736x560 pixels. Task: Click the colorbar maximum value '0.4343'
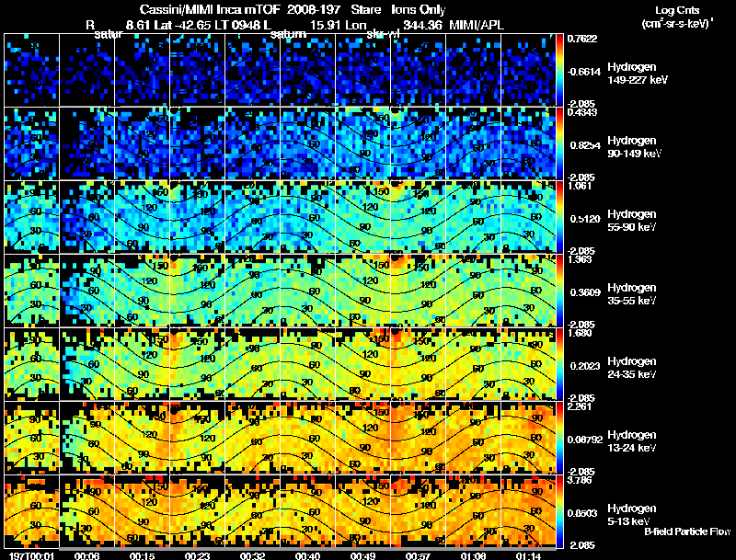[x=582, y=112]
